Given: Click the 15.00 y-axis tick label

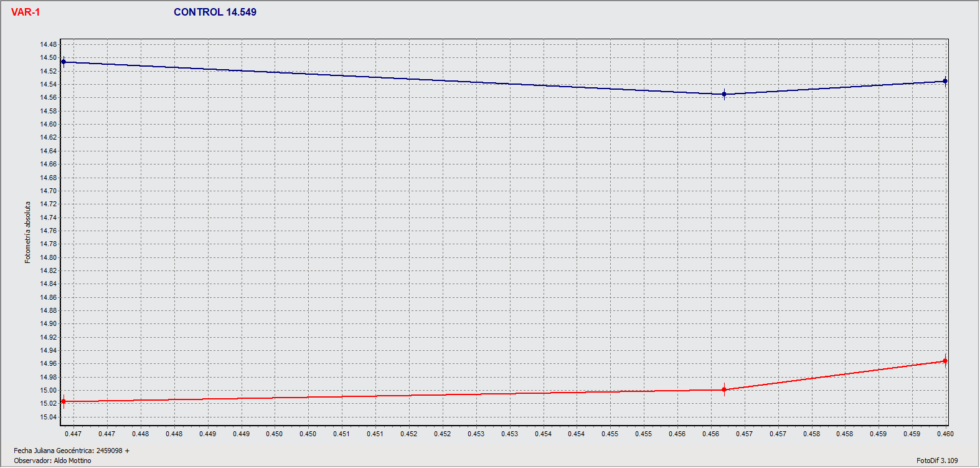Looking at the screenshot, I should (x=49, y=390).
